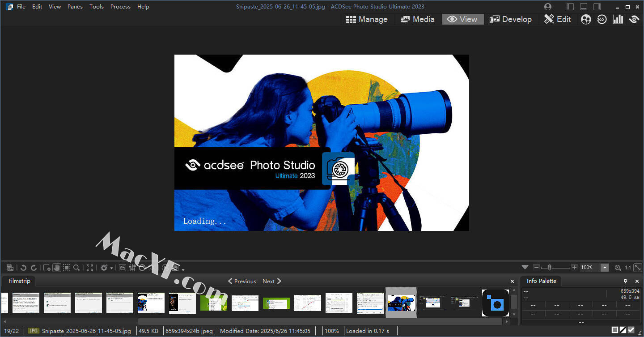Select the Filmstrip tab
Screen dimensions: 644x337
[19, 281]
